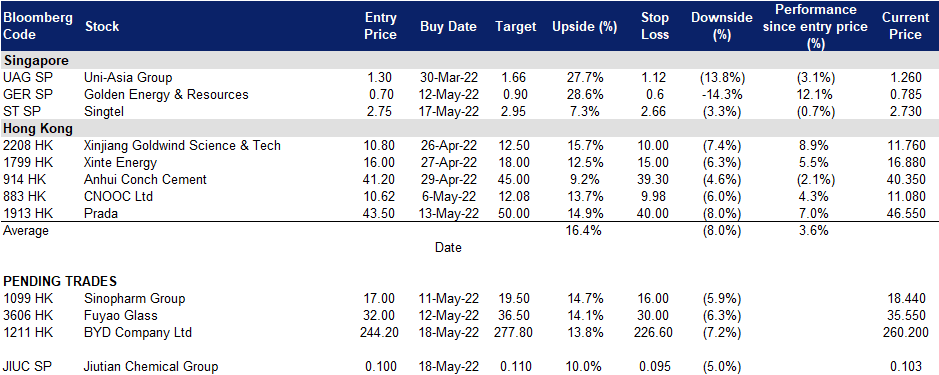Select the GER SP Bloomberg code cell

point(23,95)
